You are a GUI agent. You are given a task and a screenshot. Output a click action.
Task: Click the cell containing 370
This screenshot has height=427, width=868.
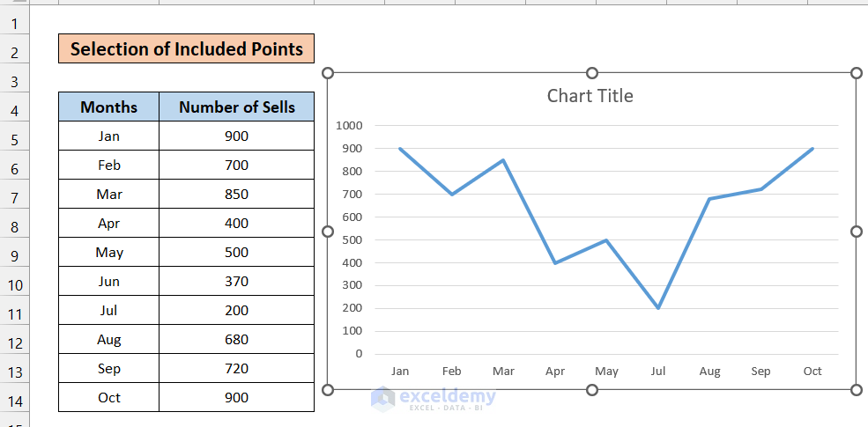click(236, 282)
